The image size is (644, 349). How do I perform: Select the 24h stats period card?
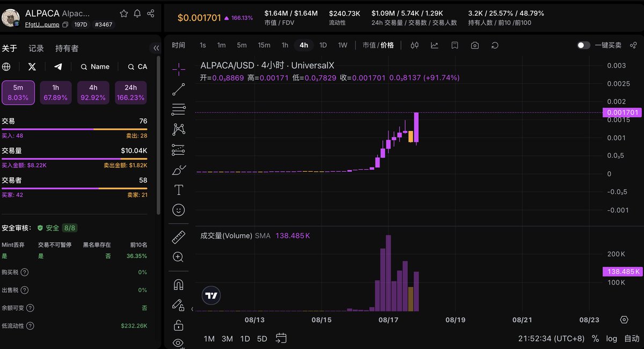(x=131, y=92)
